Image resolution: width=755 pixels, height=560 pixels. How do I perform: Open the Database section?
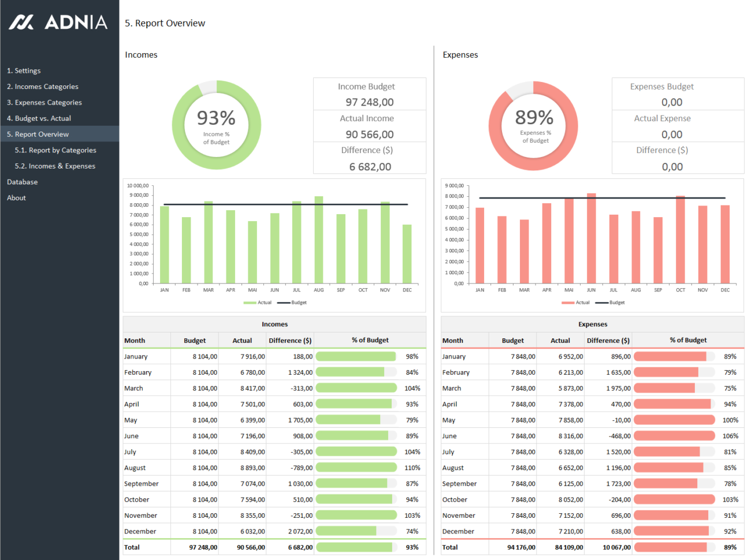point(23,181)
